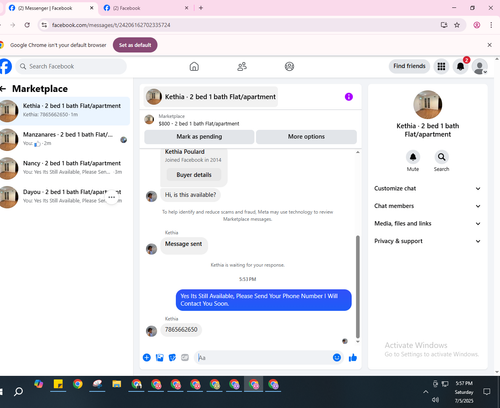
Task: Open the taskbar clock and date
Action: [x=464, y=392]
